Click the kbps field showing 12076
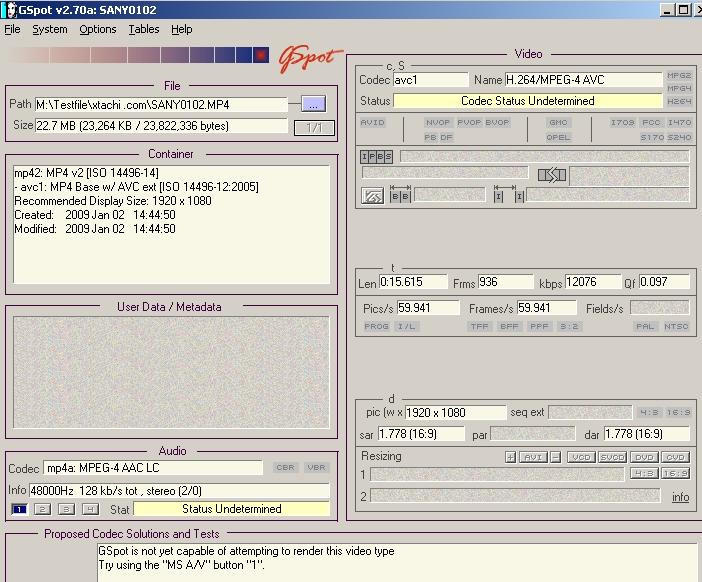Screen dimensions: 702x582 click(593, 282)
